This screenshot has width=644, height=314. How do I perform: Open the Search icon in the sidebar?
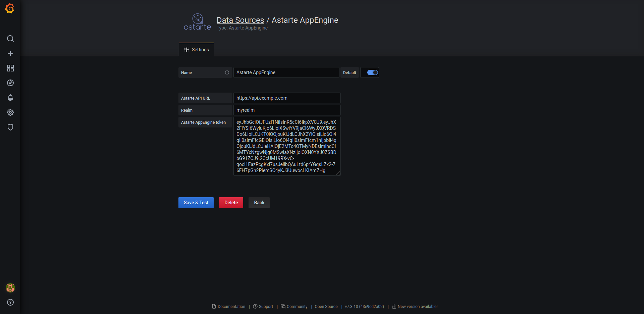(x=10, y=39)
